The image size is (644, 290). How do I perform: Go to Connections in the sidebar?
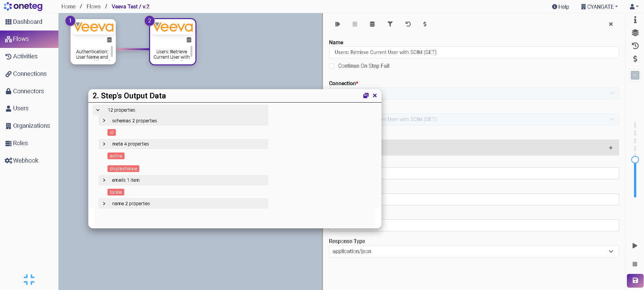pyautogui.click(x=30, y=74)
